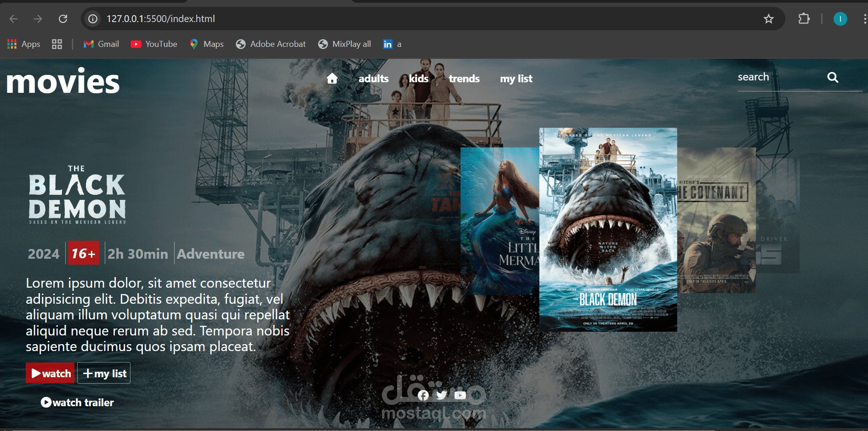
Task: Open the Gmail bookmark
Action: point(101,44)
